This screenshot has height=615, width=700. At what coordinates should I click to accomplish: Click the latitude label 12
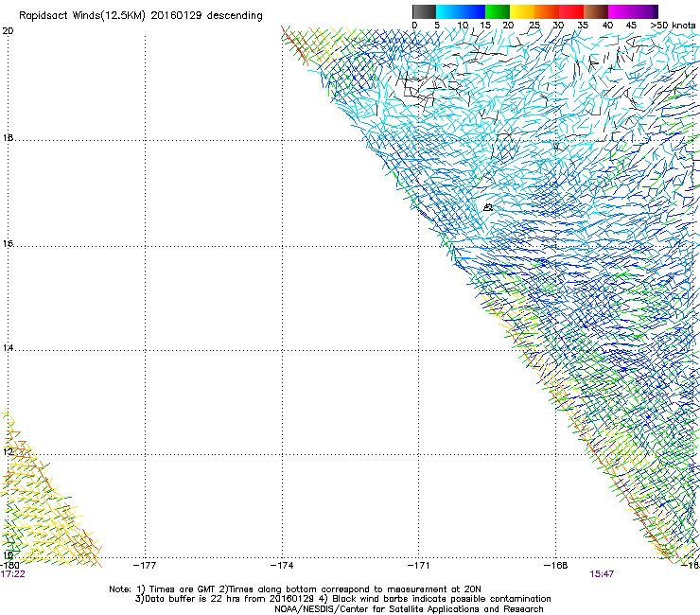point(8,452)
